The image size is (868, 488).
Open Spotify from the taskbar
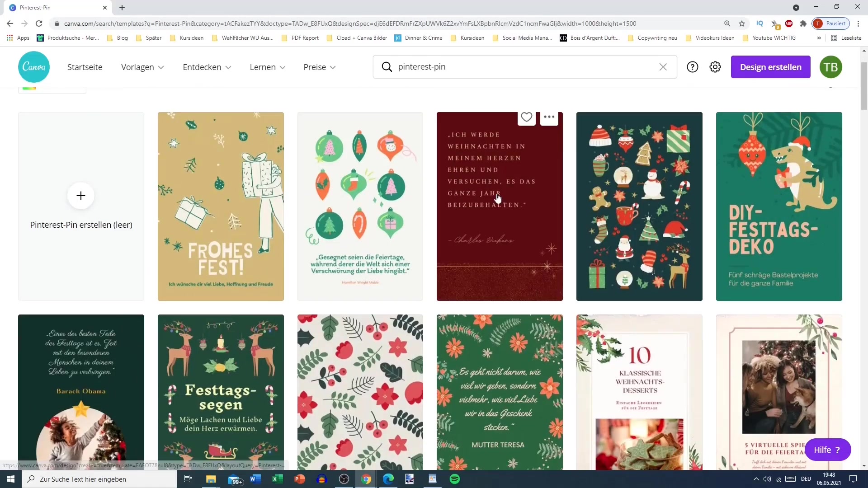(455, 479)
